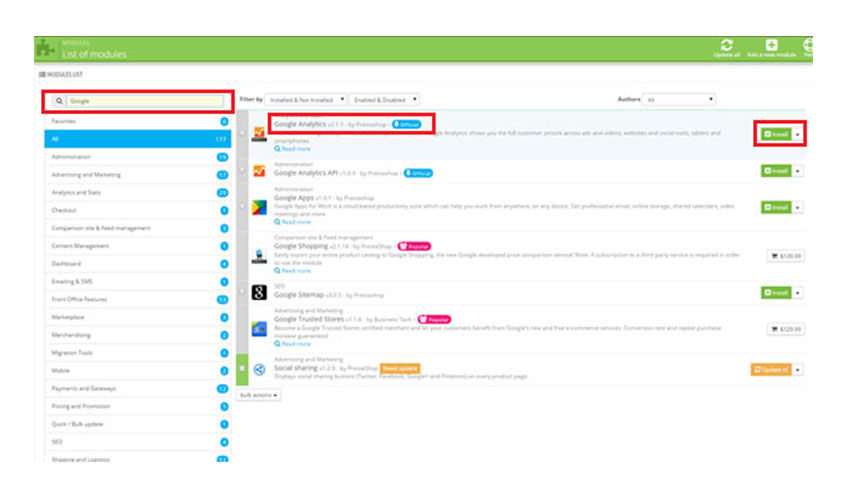Select the Administration category
The image size is (850, 500).
coord(138,157)
